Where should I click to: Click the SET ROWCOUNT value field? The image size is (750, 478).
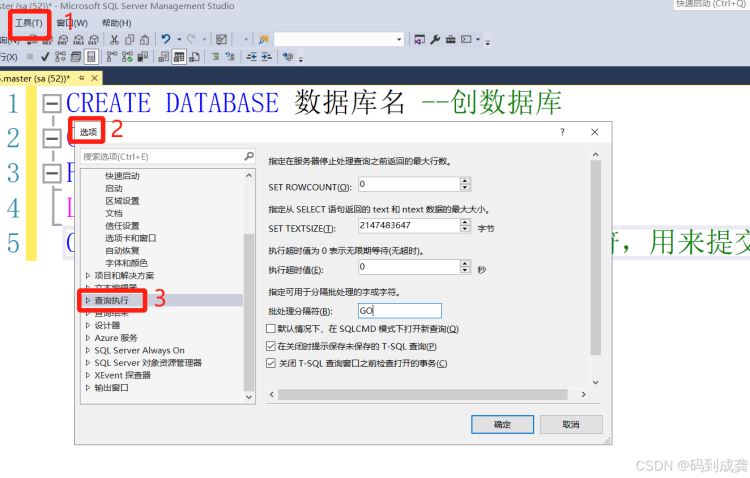[409, 184]
